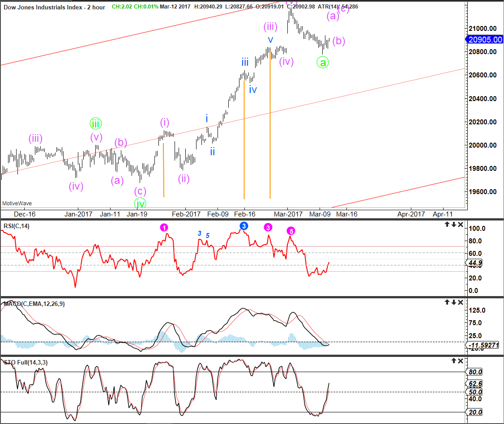Click the Feb-2017 date axis label

186,214
